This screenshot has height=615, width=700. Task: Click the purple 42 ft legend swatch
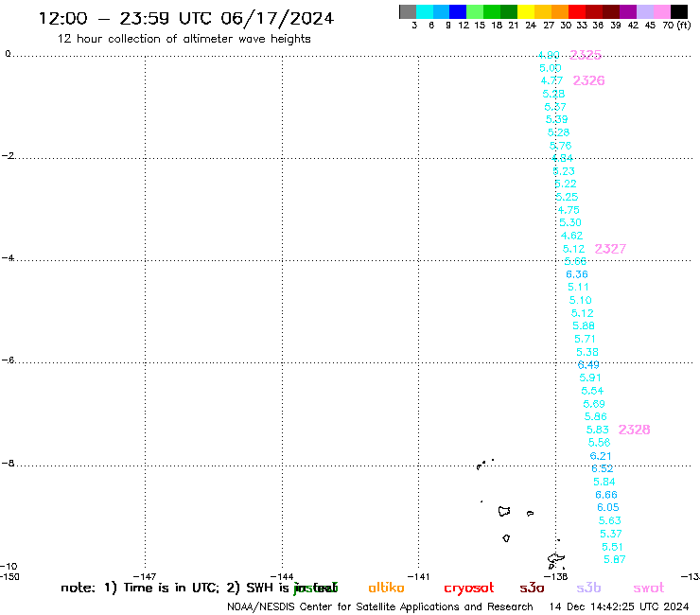pyautogui.click(x=628, y=11)
